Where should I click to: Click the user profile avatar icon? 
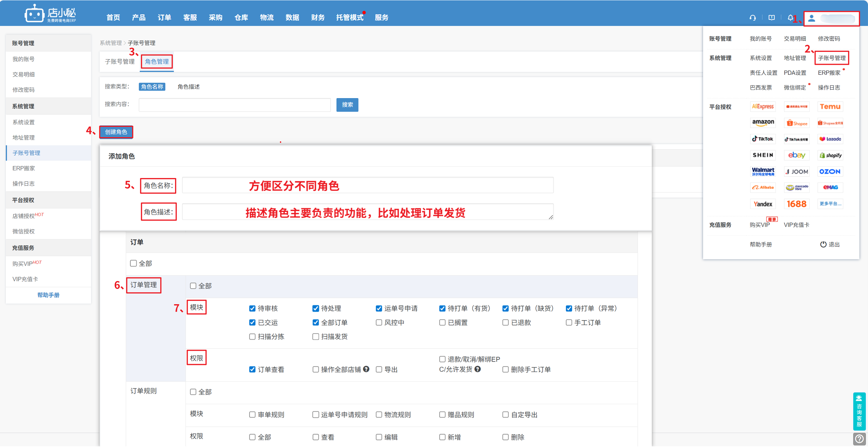pyautogui.click(x=811, y=18)
